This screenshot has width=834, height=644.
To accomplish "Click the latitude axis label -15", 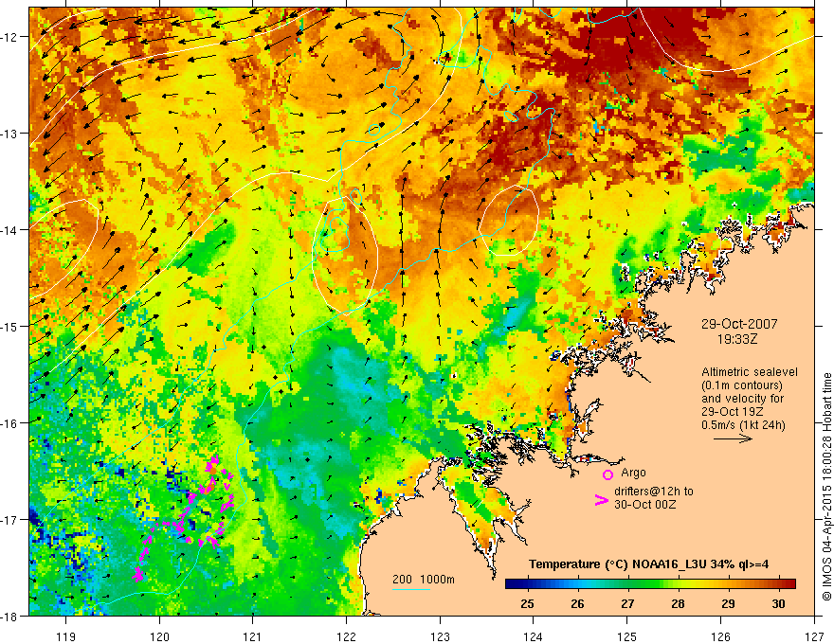I will point(10,326).
